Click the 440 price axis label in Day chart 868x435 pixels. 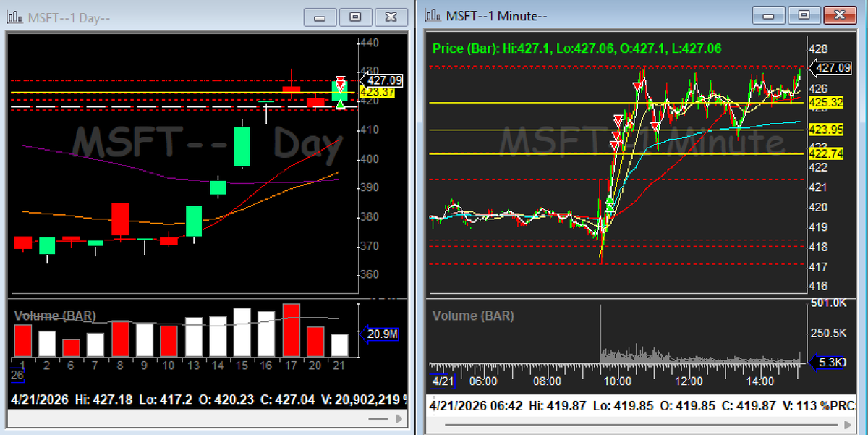(369, 43)
